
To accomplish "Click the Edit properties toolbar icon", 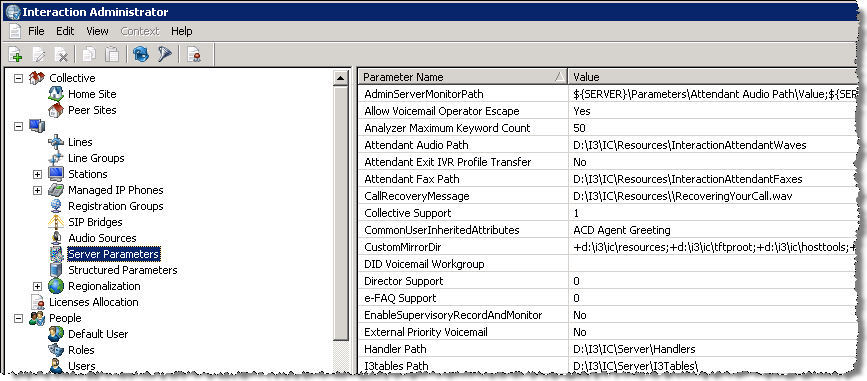I will 39,54.
